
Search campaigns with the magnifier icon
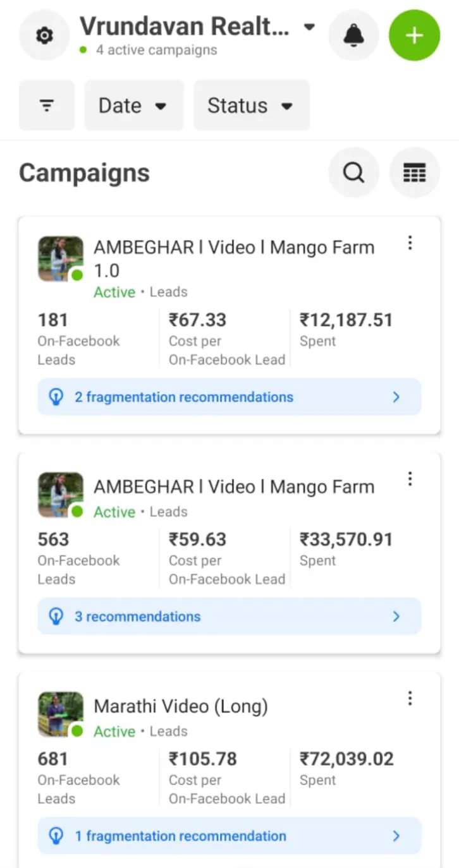pos(353,172)
